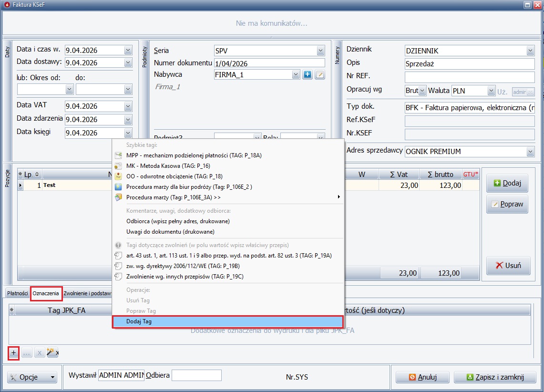Image resolution: width=544 pixels, height=392 pixels.
Task: Pick OO odwrotne obciążenie tag entry
Action: tap(174, 176)
